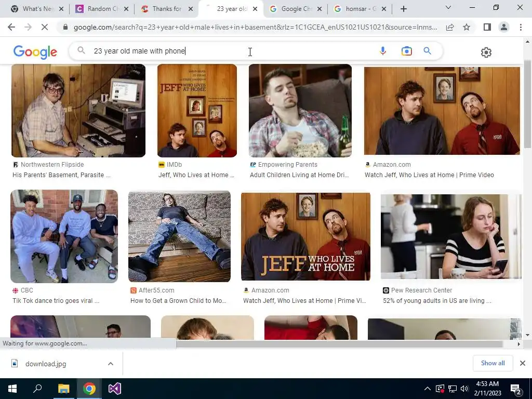The width and height of the screenshot is (532, 399).
Task: Click the Chrome taskbar icon
Action: [89, 389]
